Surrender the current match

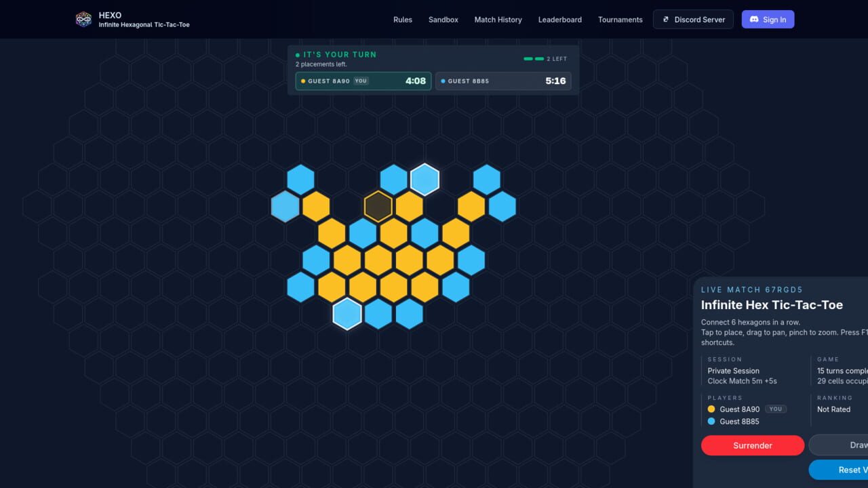(x=753, y=445)
